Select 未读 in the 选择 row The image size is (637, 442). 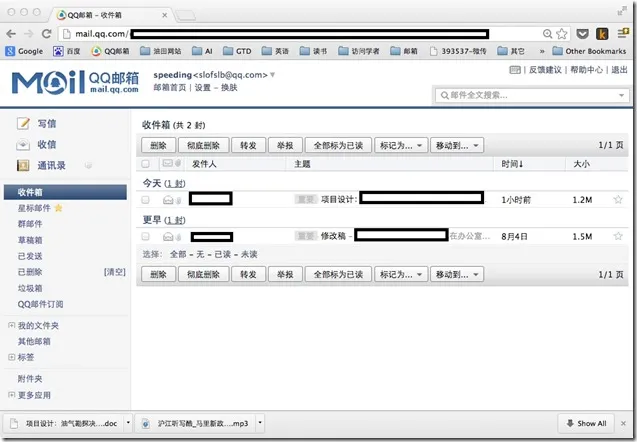click(x=249, y=254)
